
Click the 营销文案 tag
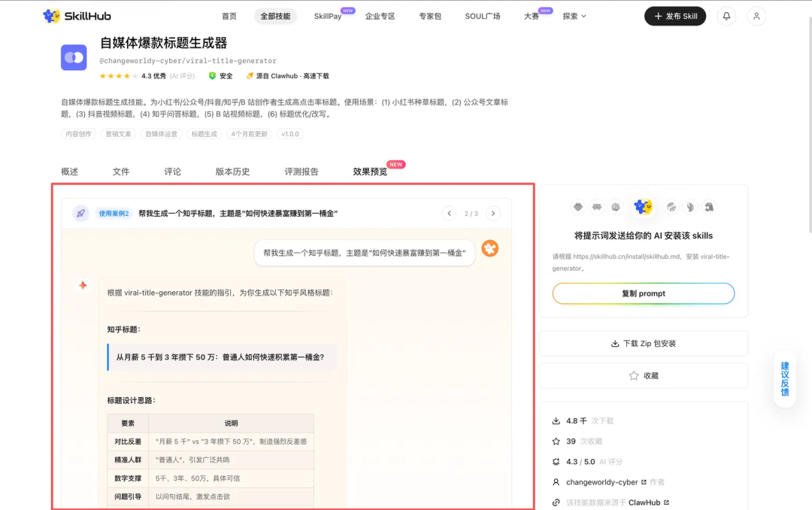118,134
